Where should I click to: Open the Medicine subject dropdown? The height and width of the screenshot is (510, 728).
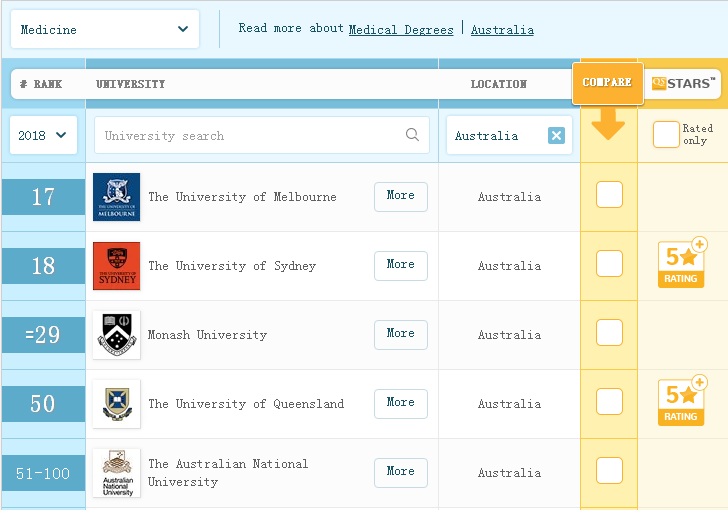pos(104,29)
